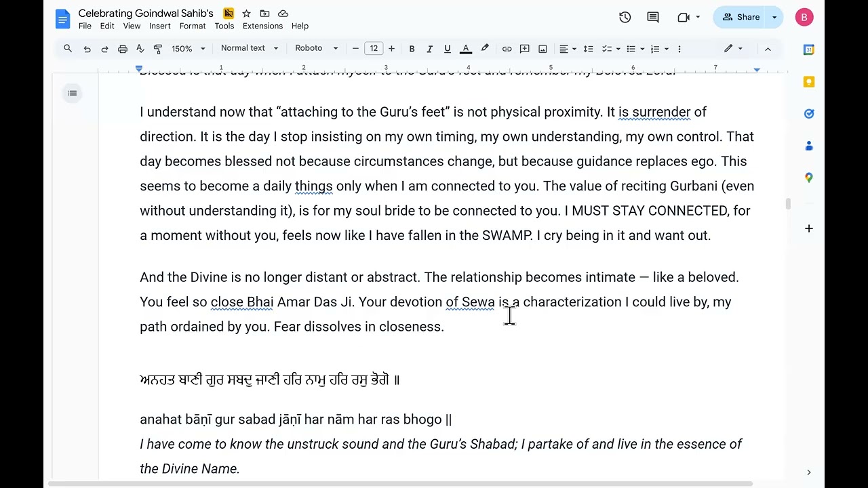
Task: Redo the last action
Action: tap(104, 49)
